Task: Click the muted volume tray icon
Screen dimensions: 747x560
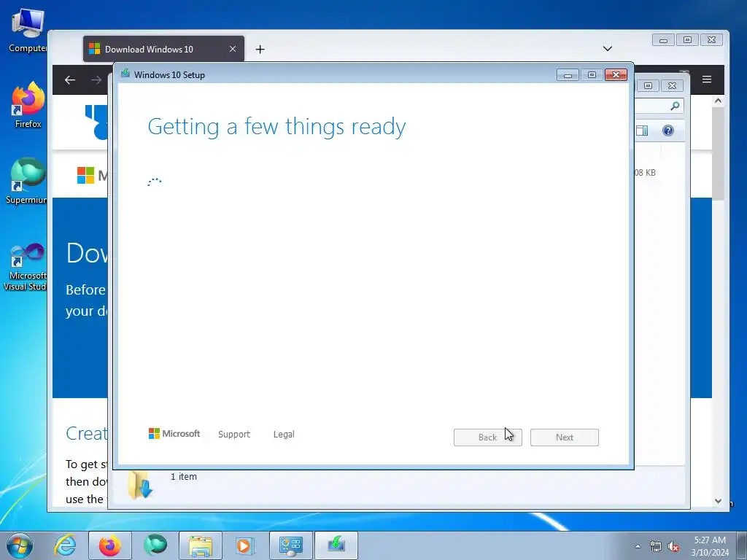Action: [x=673, y=547]
